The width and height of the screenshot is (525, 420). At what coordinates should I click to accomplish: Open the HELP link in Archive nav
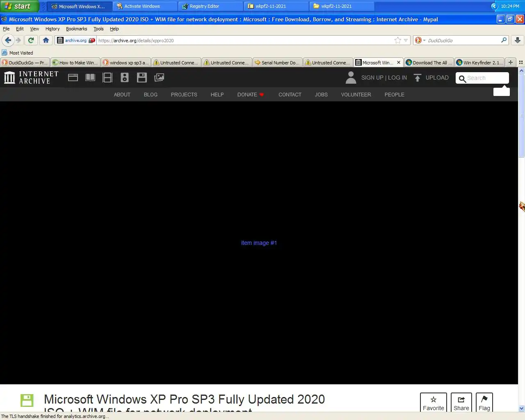[217, 94]
